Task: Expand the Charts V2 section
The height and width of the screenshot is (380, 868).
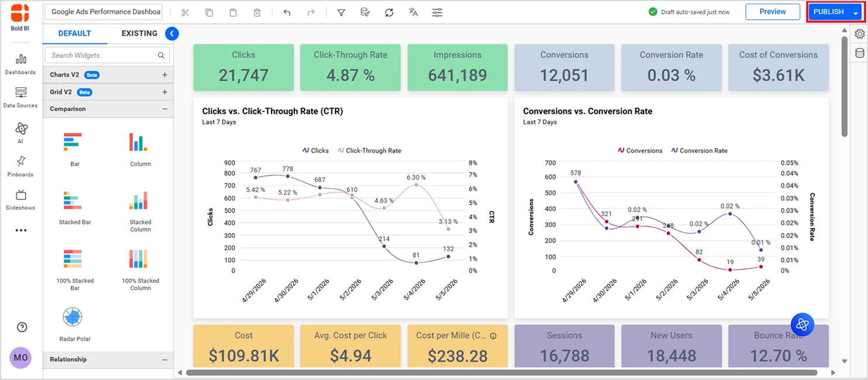Action: [x=164, y=75]
